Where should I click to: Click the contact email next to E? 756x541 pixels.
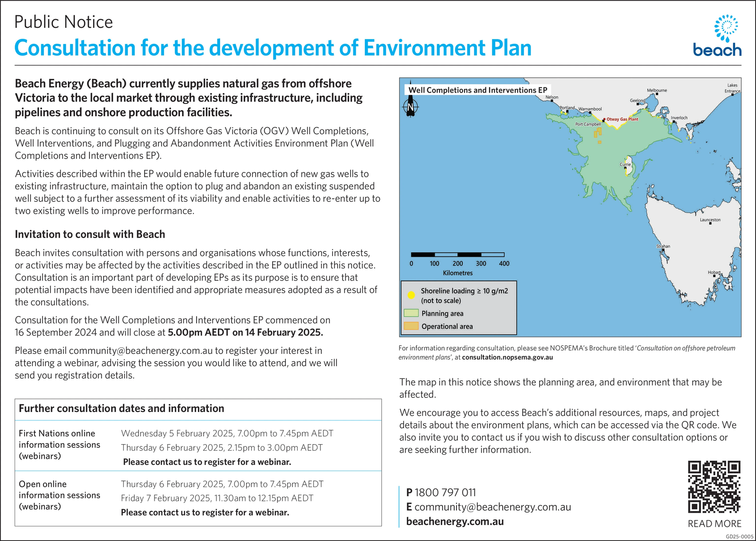click(493, 507)
